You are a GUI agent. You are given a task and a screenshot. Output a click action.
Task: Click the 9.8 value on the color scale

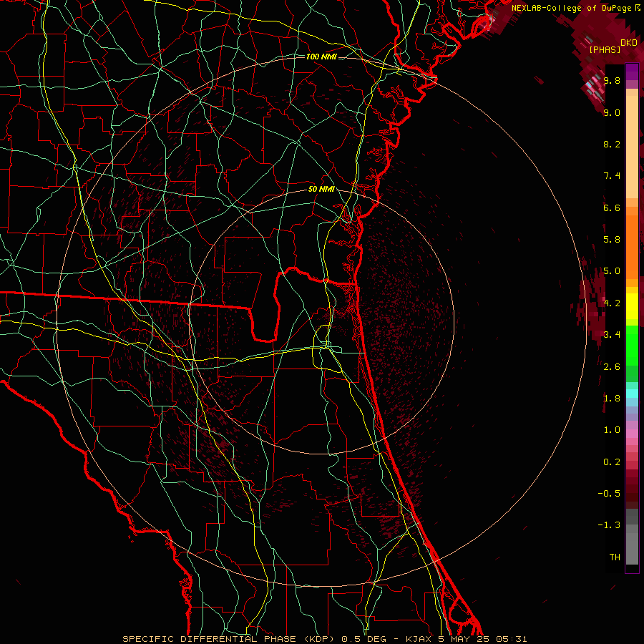coord(612,80)
